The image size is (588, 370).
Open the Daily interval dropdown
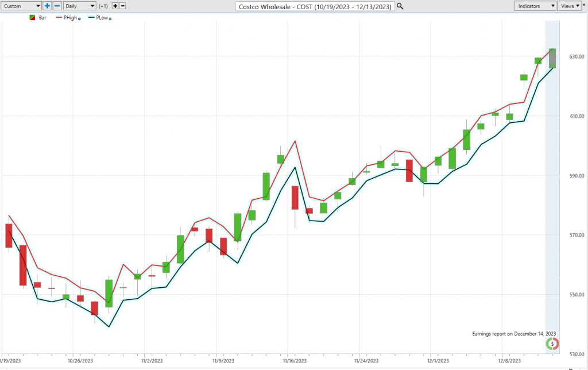(x=79, y=6)
